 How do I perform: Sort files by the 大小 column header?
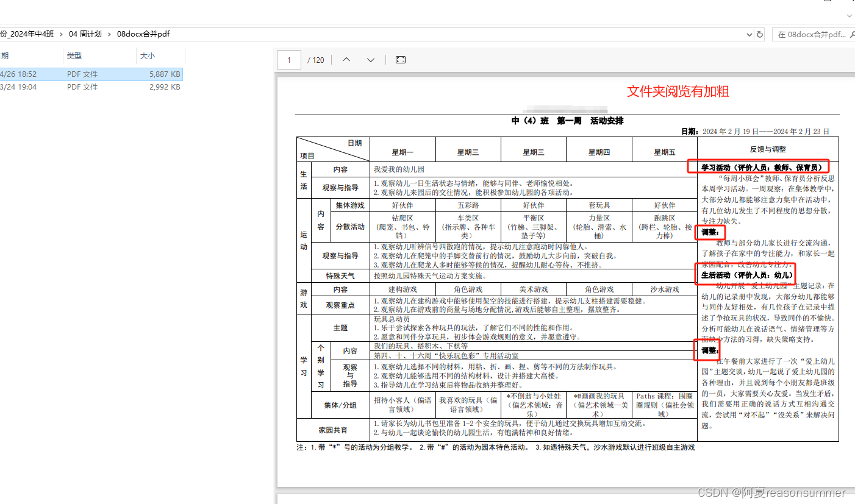pyautogui.click(x=149, y=55)
